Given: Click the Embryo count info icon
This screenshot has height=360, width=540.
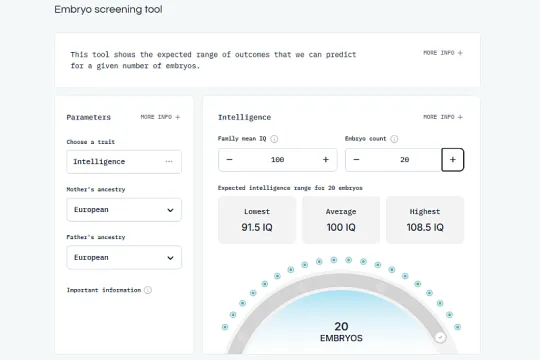Looking at the screenshot, I should [x=394, y=139].
